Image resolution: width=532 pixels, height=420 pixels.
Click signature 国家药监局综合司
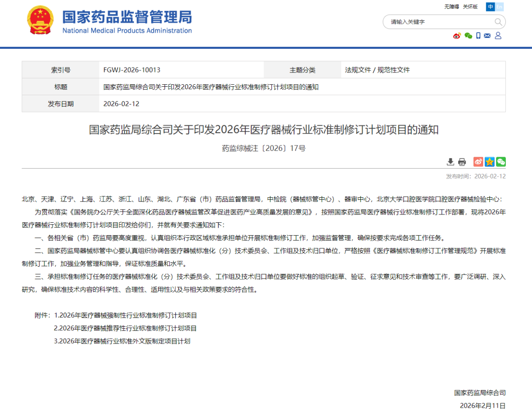pyautogui.click(x=480, y=393)
